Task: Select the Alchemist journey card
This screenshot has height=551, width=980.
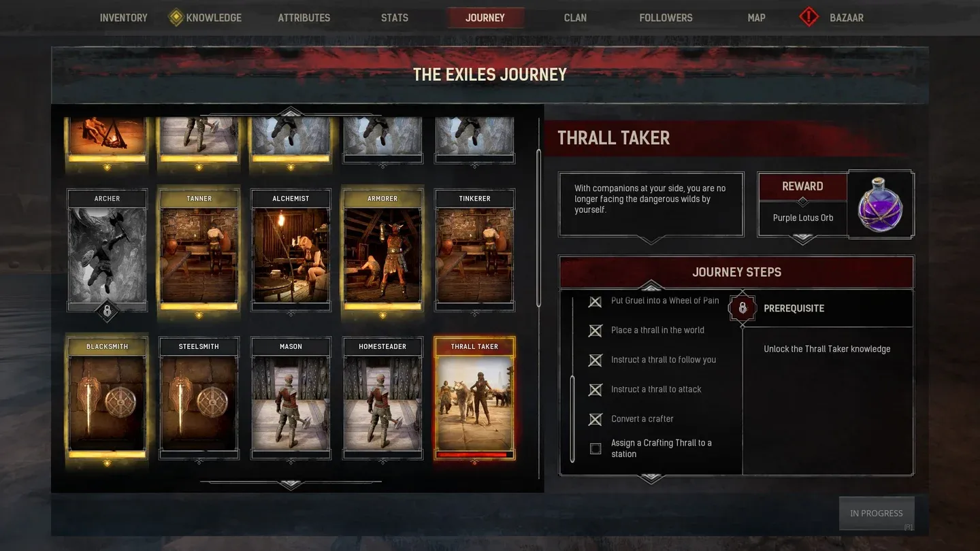Action: (291, 250)
